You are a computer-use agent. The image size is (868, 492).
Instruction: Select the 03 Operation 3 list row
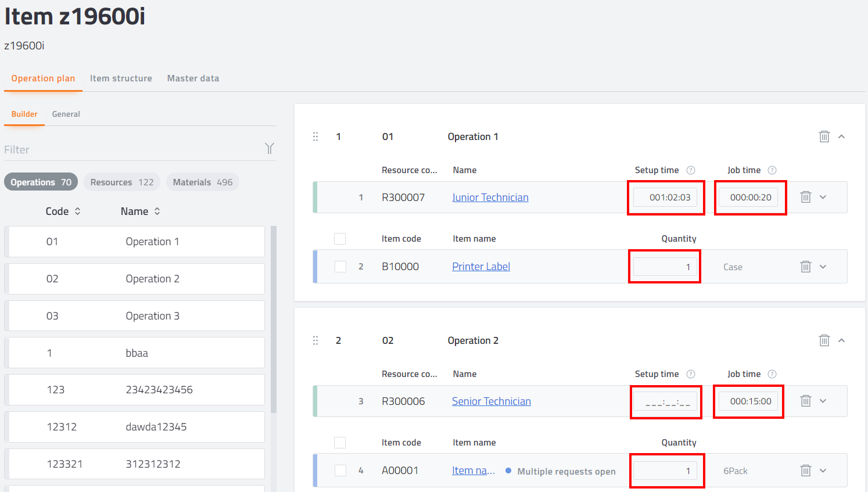pyautogui.click(x=134, y=316)
